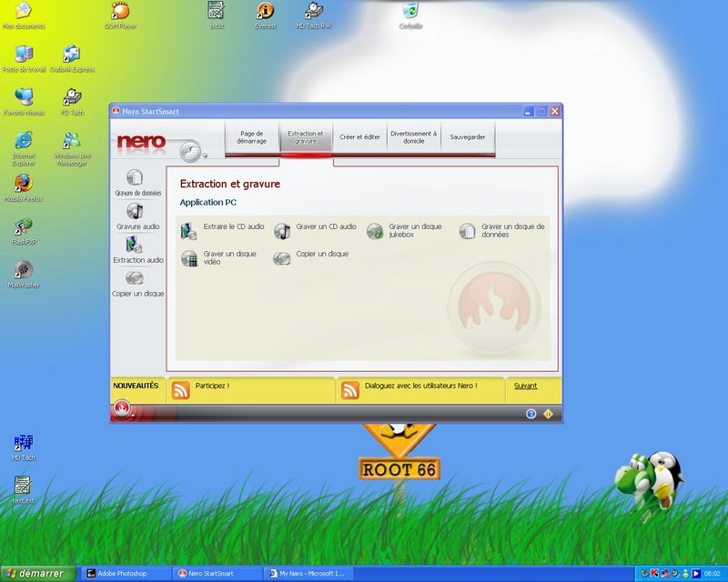
Task: Open Internet Explorer desktop icon
Action: [x=24, y=148]
